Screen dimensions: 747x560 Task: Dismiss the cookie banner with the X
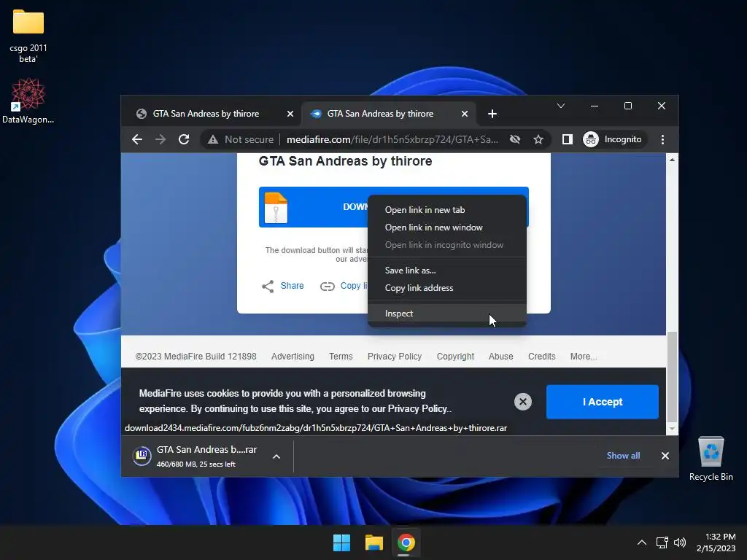(522, 402)
